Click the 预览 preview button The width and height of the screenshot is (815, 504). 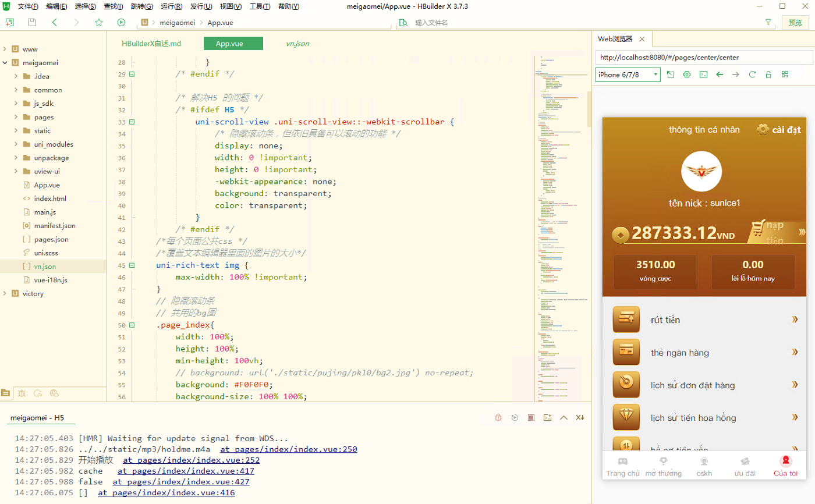795,23
